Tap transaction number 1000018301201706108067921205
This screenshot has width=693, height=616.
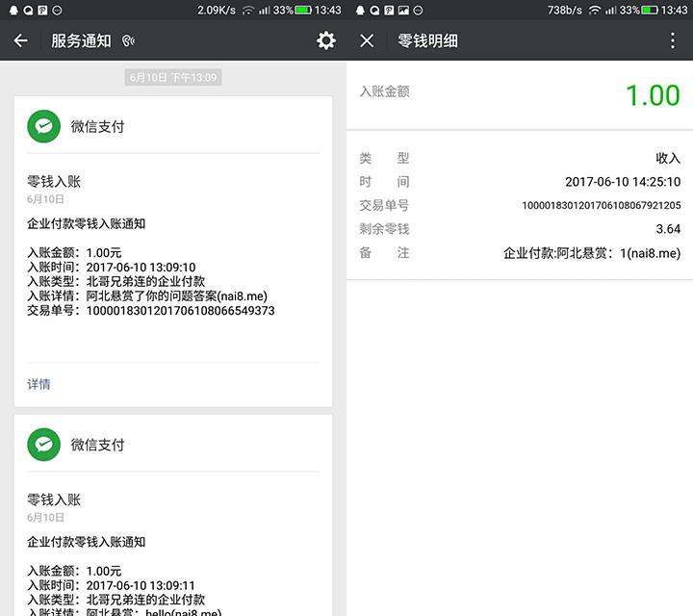click(x=601, y=205)
